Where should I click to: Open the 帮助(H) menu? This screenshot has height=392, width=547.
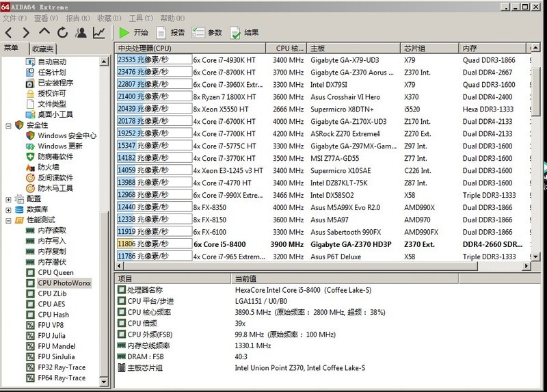[172, 18]
